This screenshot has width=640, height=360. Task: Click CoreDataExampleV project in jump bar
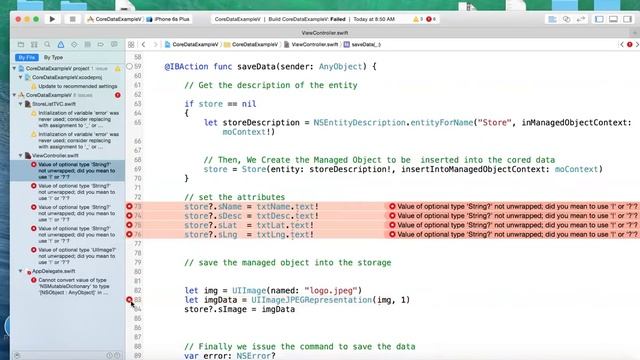[191, 44]
